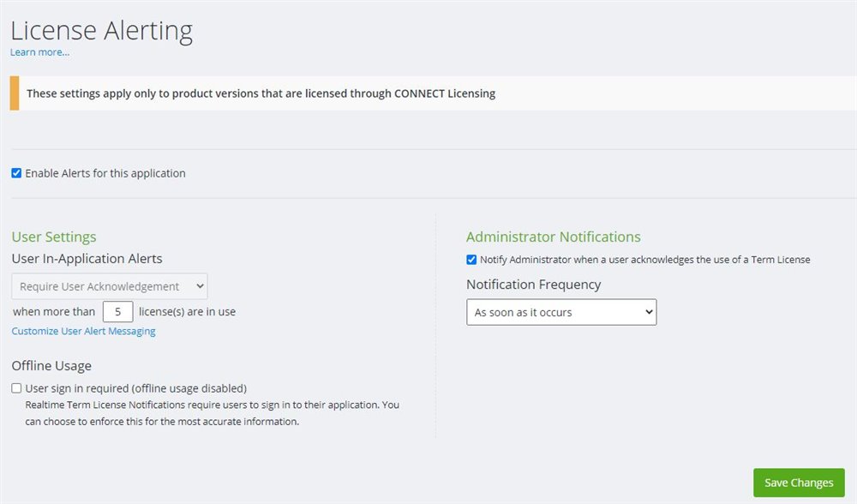The image size is (857, 504).
Task: Click the Offline Usage heading
Action: tap(51, 366)
